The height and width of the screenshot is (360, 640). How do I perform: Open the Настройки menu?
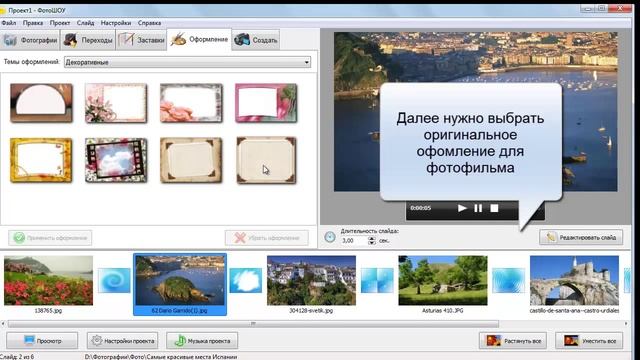(x=116, y=23)
